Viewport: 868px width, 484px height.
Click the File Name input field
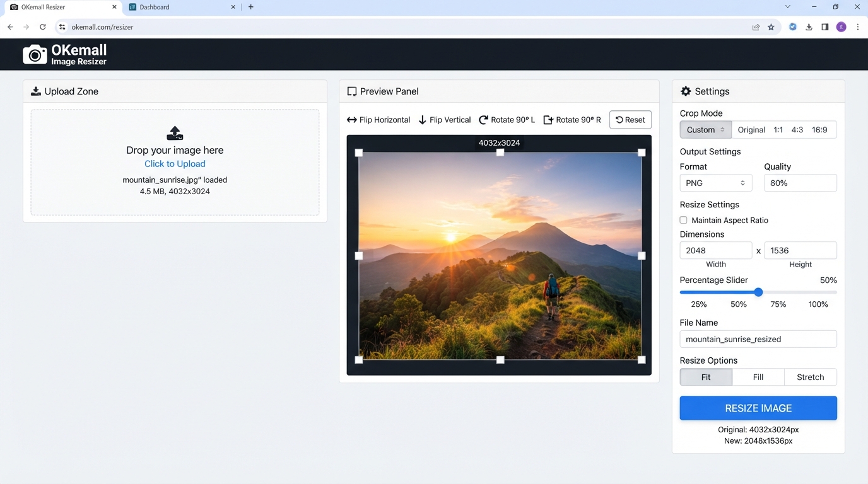[x=758, y=339]
